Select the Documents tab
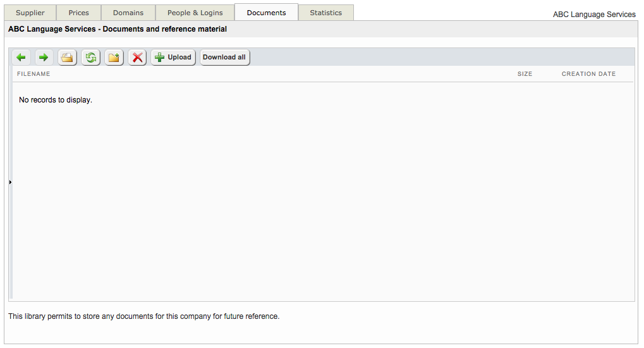The height and width of the screenshot is (348, 644). (266, 13)
